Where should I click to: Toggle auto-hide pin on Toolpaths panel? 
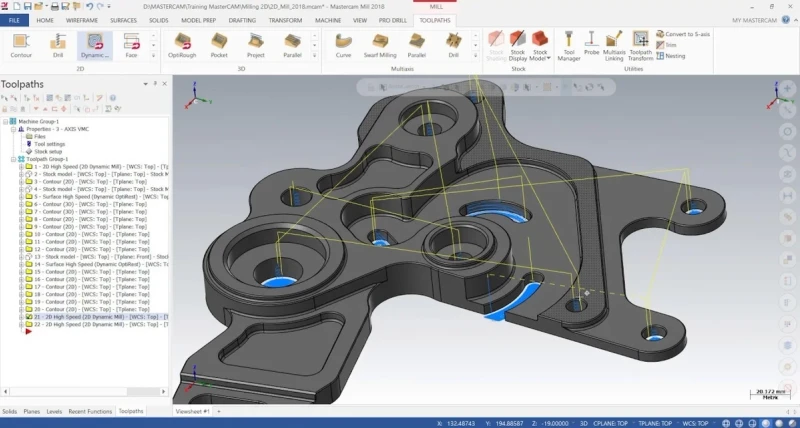(x=155, y=84)
